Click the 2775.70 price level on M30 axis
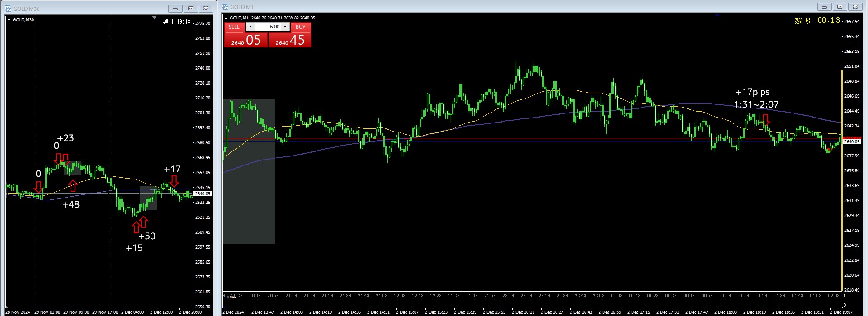This screenshot has width=868, height=316. point(203,24)
